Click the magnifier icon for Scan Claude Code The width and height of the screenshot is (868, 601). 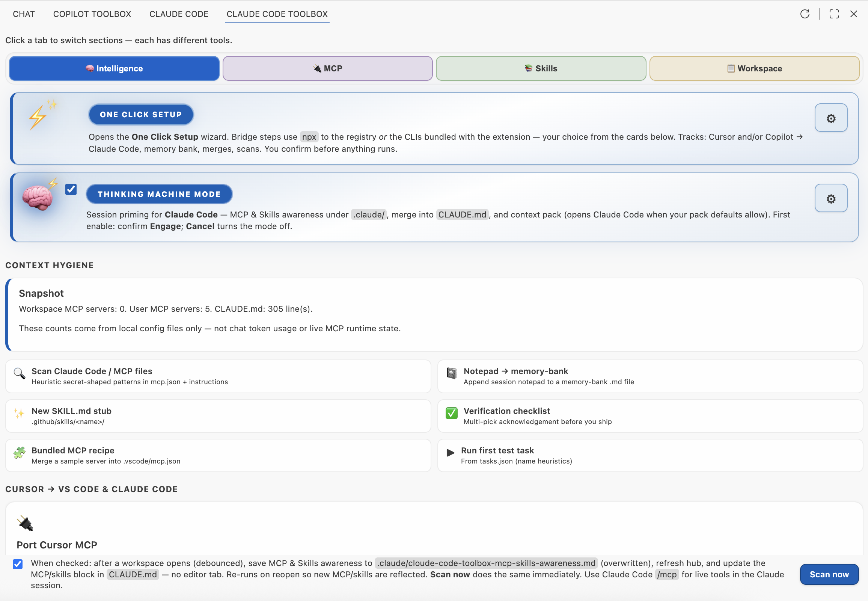[x=19, y=373]
